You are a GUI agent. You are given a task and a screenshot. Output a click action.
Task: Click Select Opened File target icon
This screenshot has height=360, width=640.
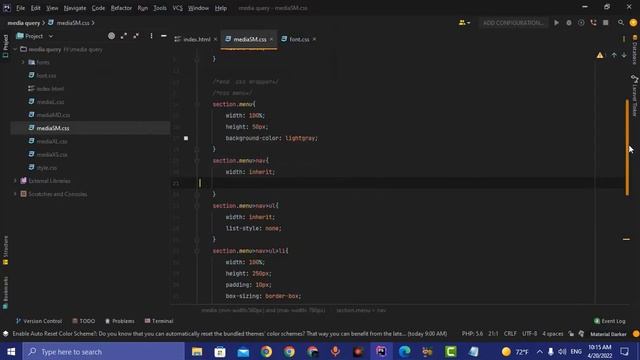coord(111,36)
